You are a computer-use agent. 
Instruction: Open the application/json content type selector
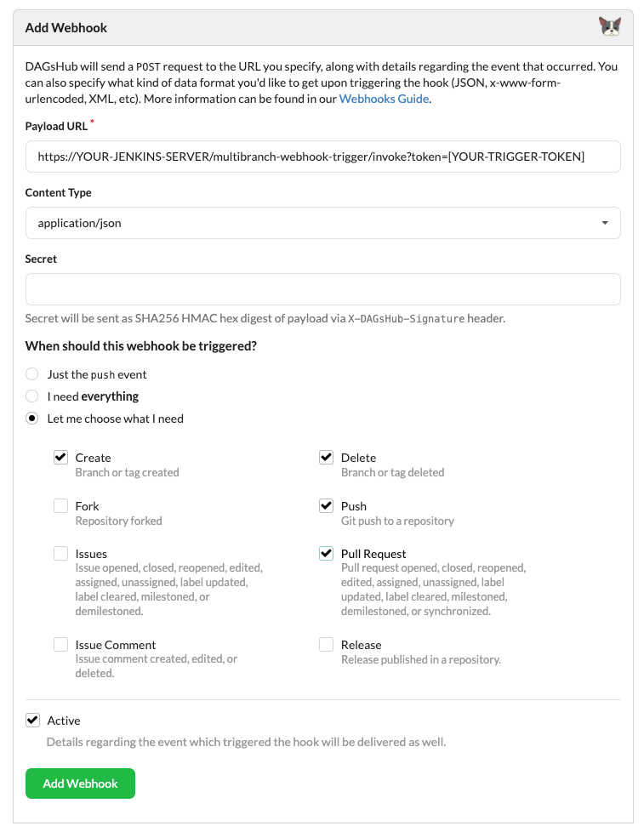[323, 223]
